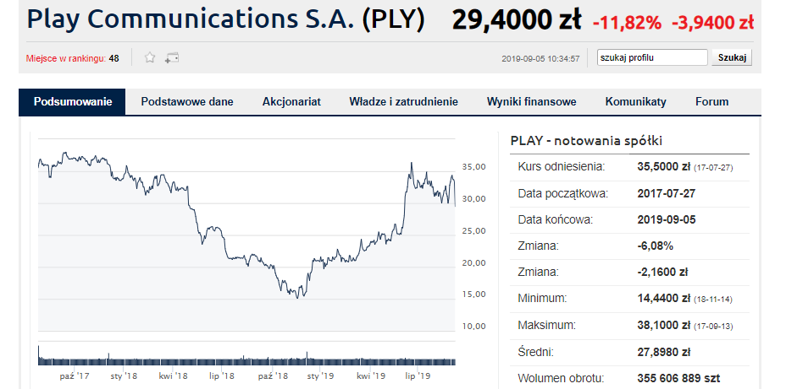
Task: Click the price chart peak near lip '19
Action: 412,163
